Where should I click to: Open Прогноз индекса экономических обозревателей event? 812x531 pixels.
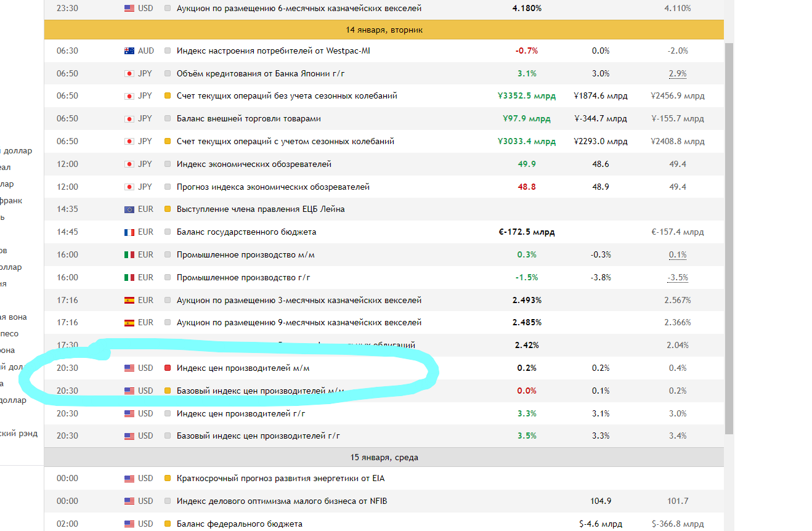pos(273,187)
